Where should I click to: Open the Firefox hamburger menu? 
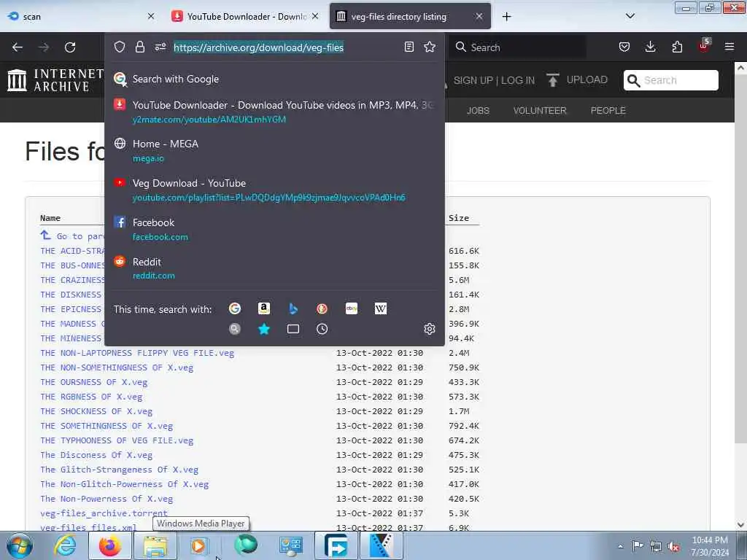click(729, 47)
